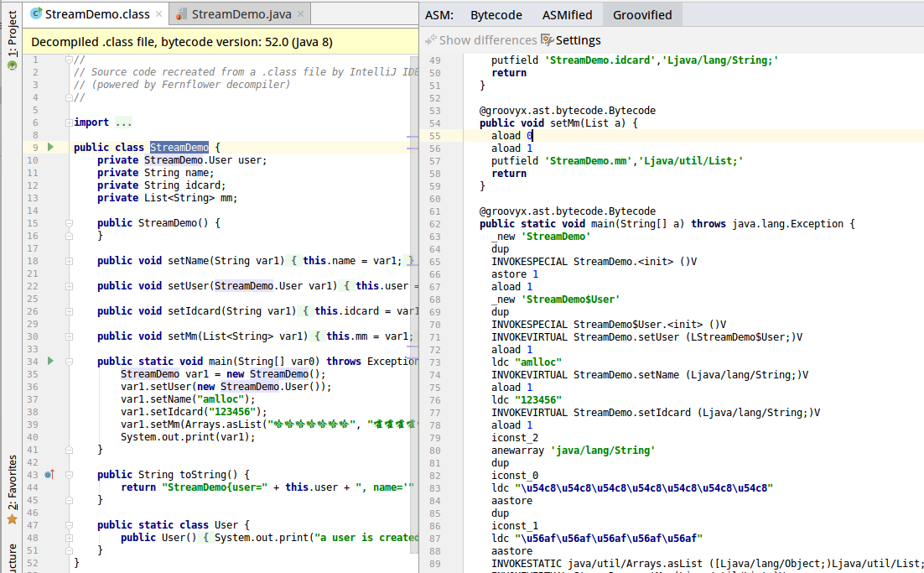Expand the folded User() constructor at line 48
This screenshot has width=924, height=573.
tap(69, 538)
